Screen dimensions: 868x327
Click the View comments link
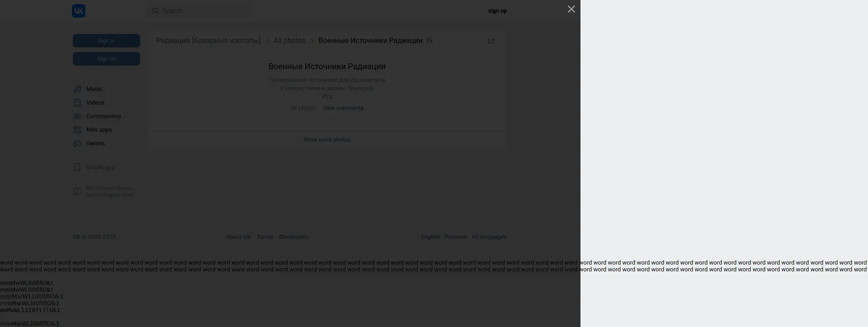coord(343,108)
